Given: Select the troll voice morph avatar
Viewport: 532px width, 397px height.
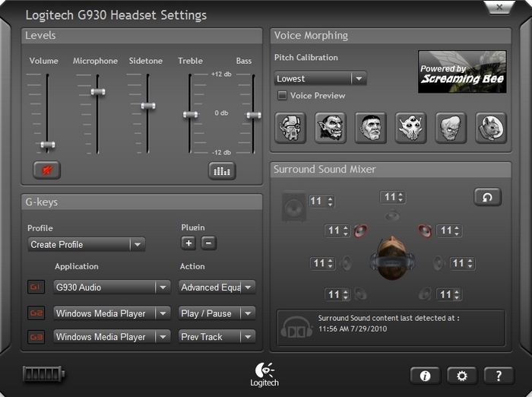Looking at the screenshot, I should tap(331, 128).
